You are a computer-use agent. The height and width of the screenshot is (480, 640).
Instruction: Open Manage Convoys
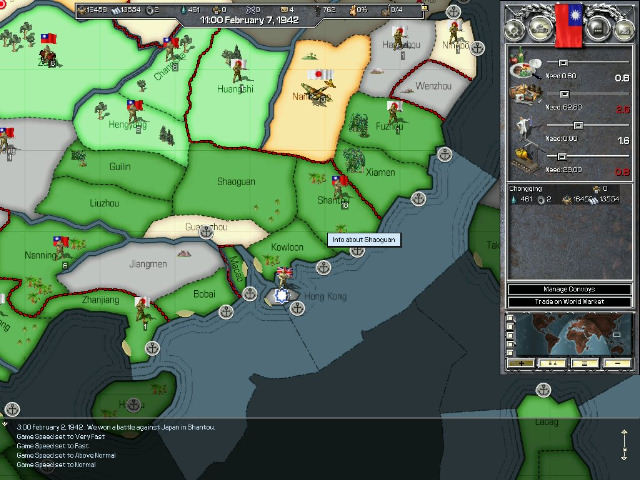coord(569,289)
